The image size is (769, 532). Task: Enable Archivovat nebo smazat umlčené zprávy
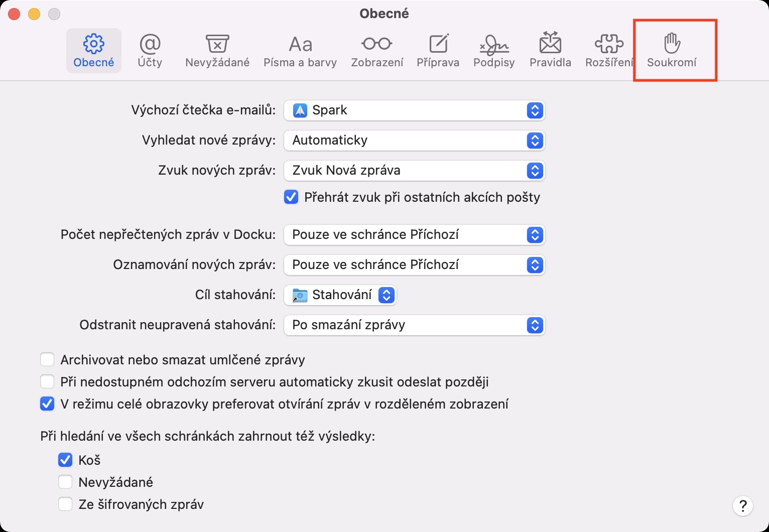pyautogui.click(x=47, y=360)
